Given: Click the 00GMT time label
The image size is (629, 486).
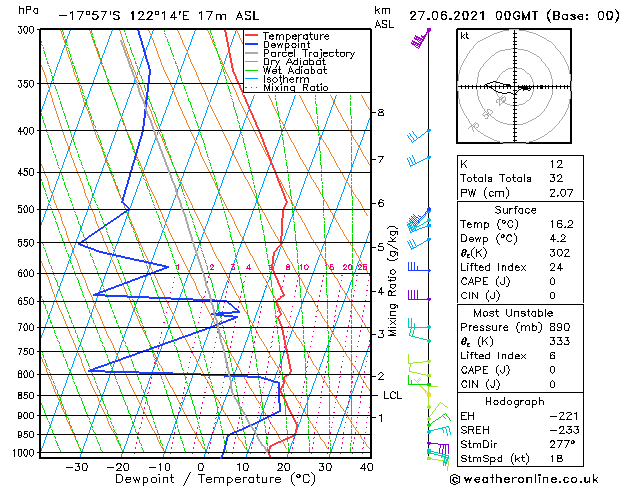Looking at the screenshot, I should coord(516,16).
